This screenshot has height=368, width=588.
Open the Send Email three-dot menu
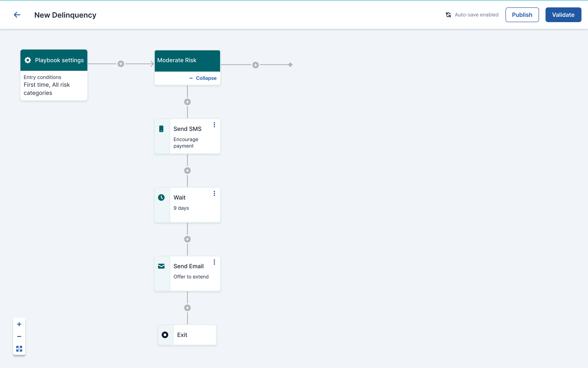pyautogui.click(x=214, y=262)
